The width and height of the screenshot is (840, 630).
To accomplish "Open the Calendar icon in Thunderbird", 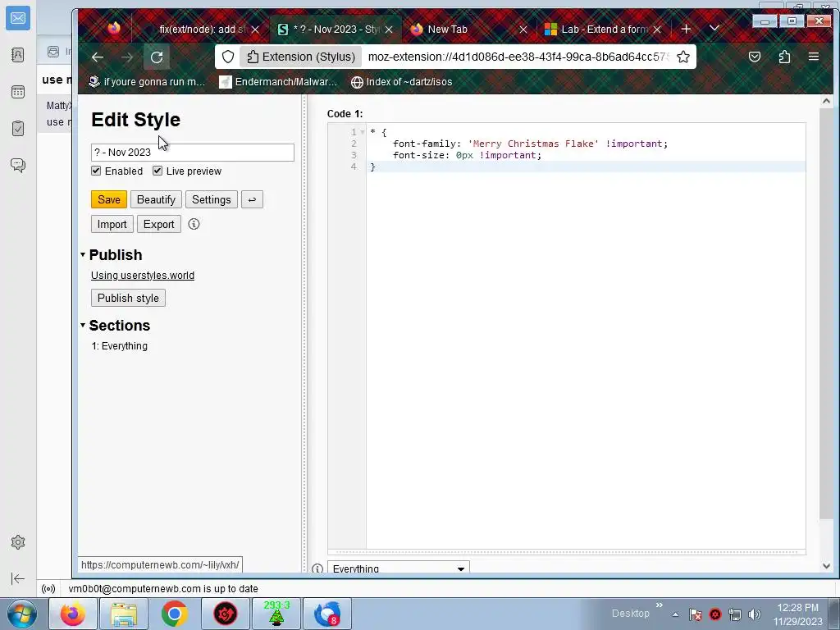I will tap(18, 92).
